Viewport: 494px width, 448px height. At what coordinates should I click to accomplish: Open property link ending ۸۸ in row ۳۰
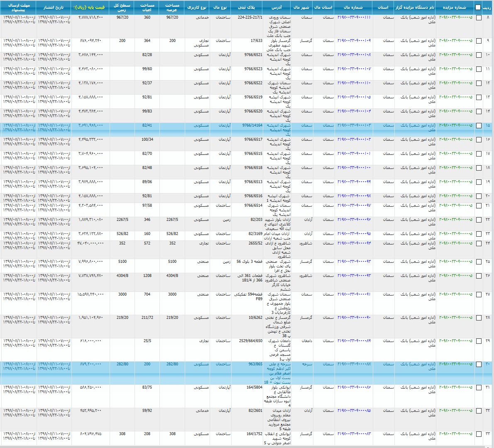pos(354,364)
